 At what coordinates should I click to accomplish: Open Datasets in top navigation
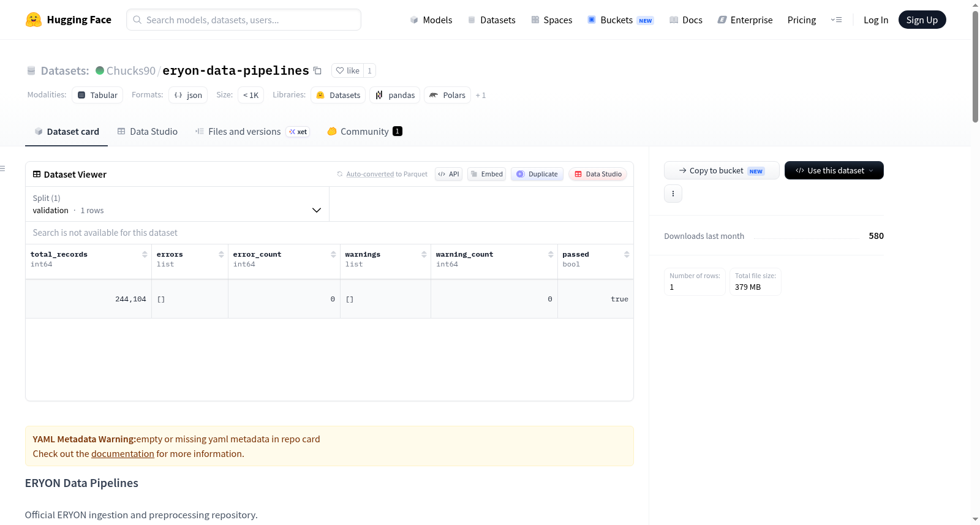tap(491, 20)
